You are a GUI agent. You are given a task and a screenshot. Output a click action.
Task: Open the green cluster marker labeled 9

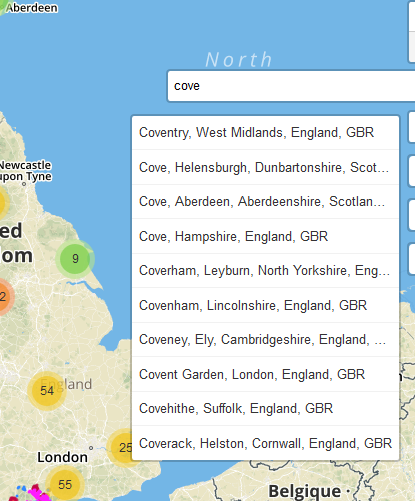(75, 258)
